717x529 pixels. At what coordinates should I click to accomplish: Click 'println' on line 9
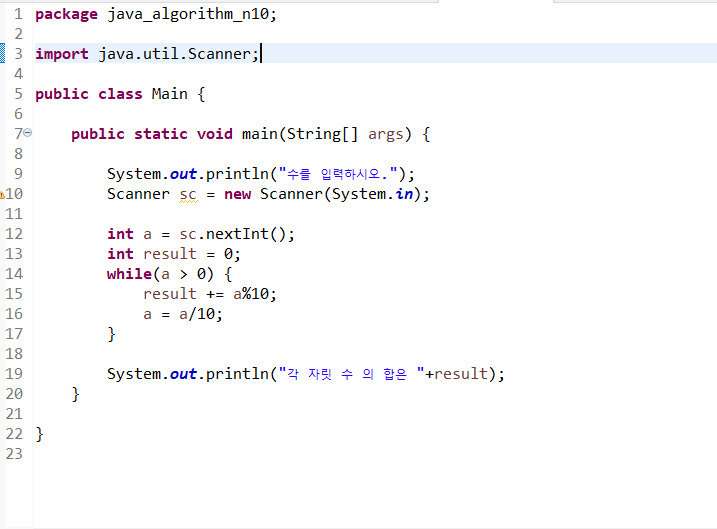pyautogui.click(x=237, y=174)
